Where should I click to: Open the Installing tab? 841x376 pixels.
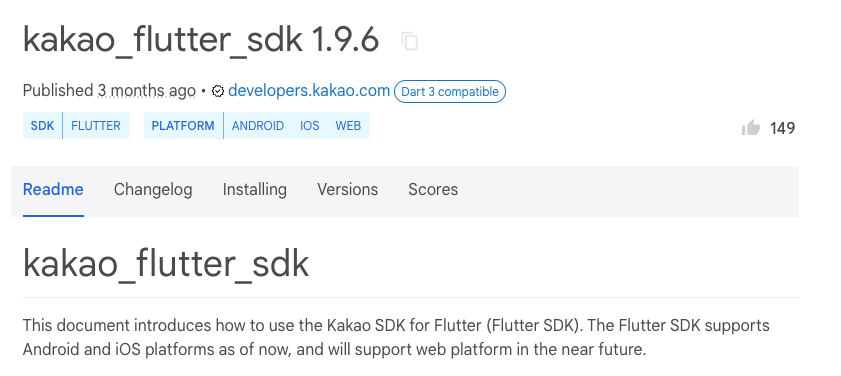point(255,190)
